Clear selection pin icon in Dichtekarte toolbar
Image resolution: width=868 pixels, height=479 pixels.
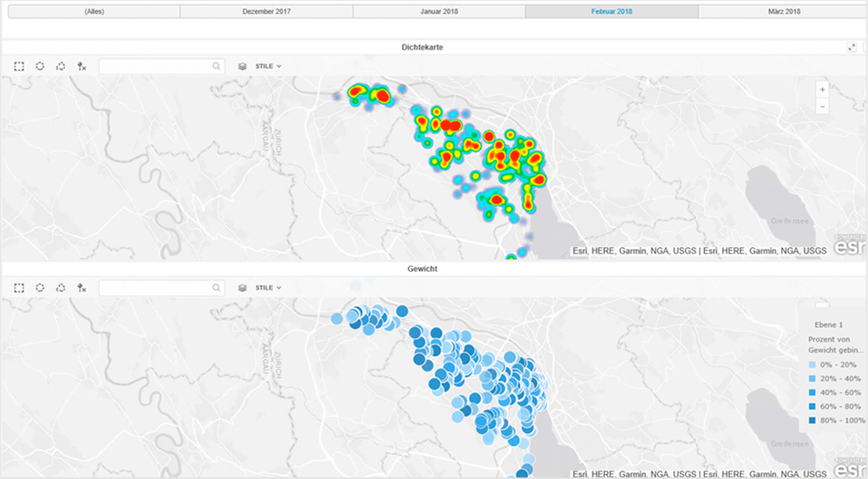82,66
